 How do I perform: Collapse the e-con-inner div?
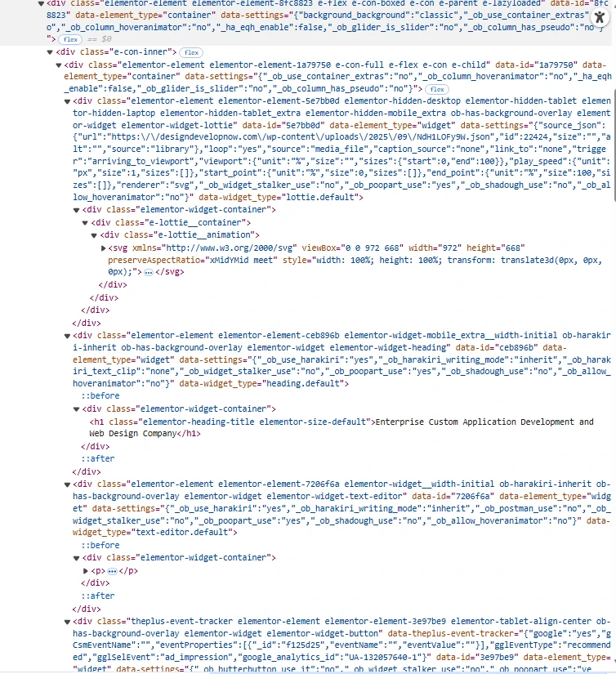tap(50, 52)
